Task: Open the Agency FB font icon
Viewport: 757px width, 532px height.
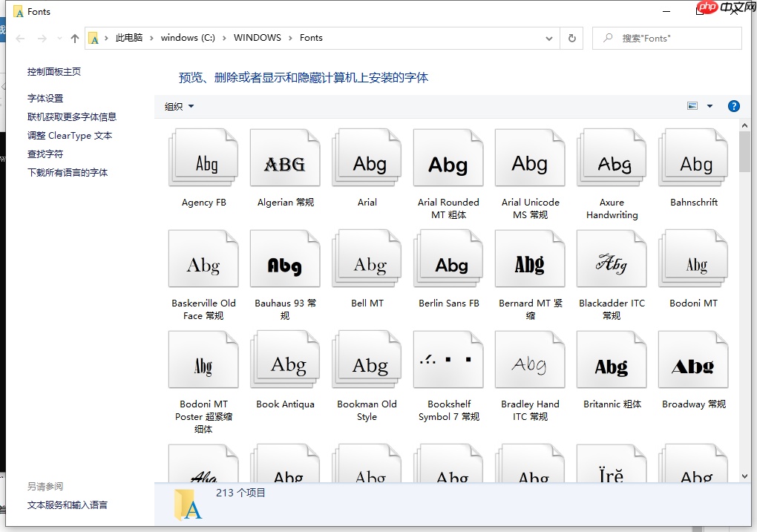Action: coord(204,159)
